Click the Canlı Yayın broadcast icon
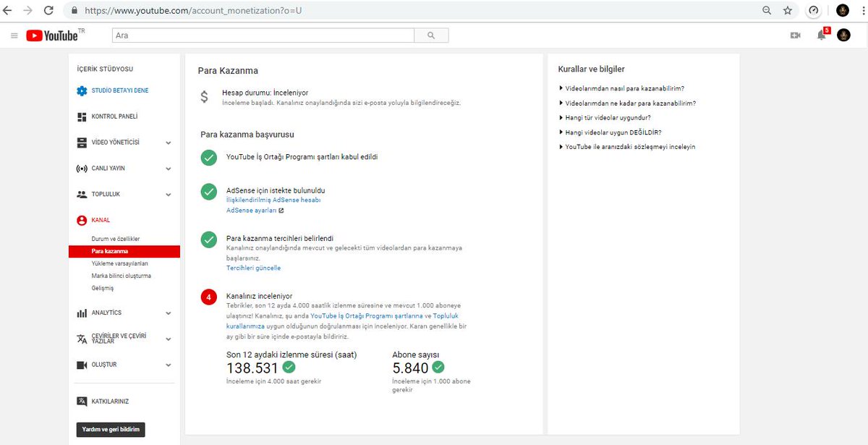 (82, 169)
